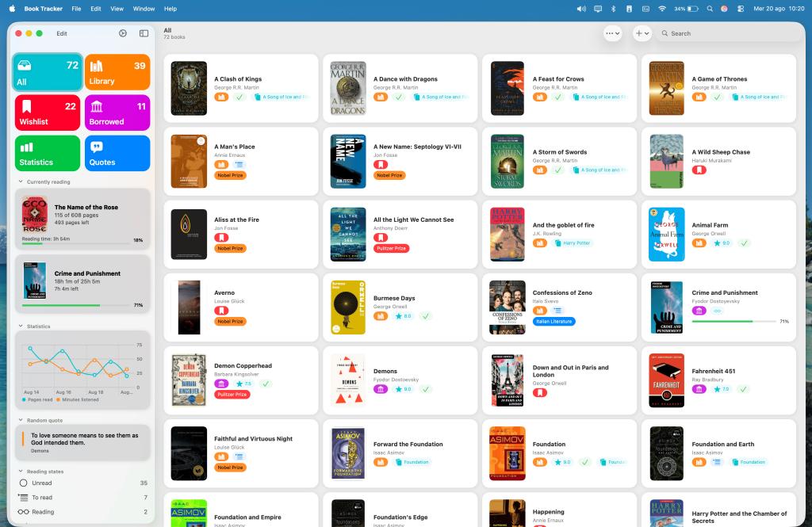The image size is (812, 527).
Task: Click the Crime and Punishment 71% progress bar
Action: click(x=733, y=322)
